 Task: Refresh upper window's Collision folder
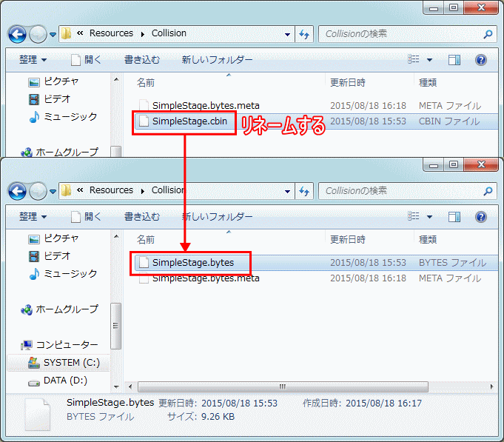304,34
